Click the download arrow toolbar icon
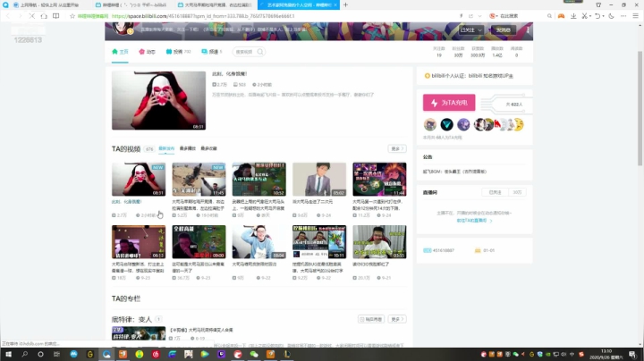Image resolution: width=644 pixels, height=361 pixels. [573, 16]
